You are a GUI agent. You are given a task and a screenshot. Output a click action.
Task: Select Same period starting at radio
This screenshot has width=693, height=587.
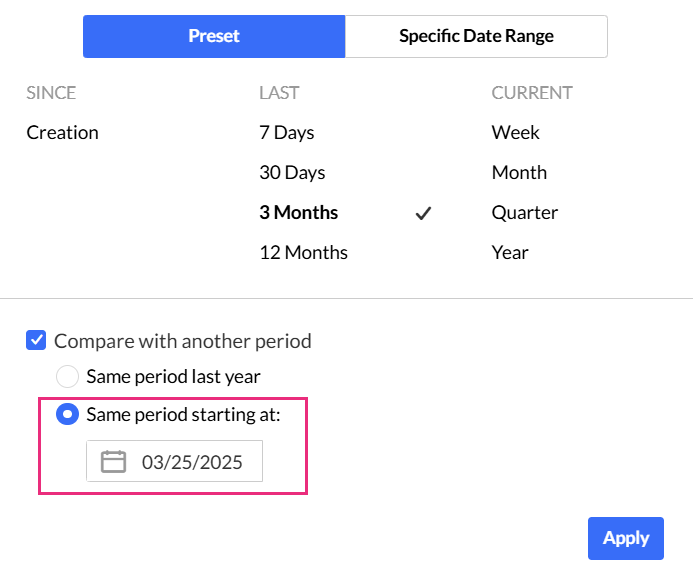click(67, 414)
